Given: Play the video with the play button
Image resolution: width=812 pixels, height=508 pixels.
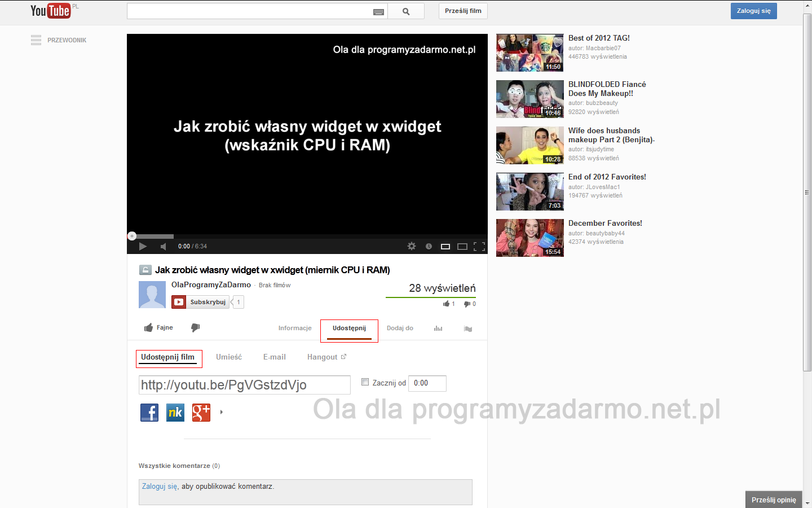Looking at the screenshot, I should click(x=143, y=246).
